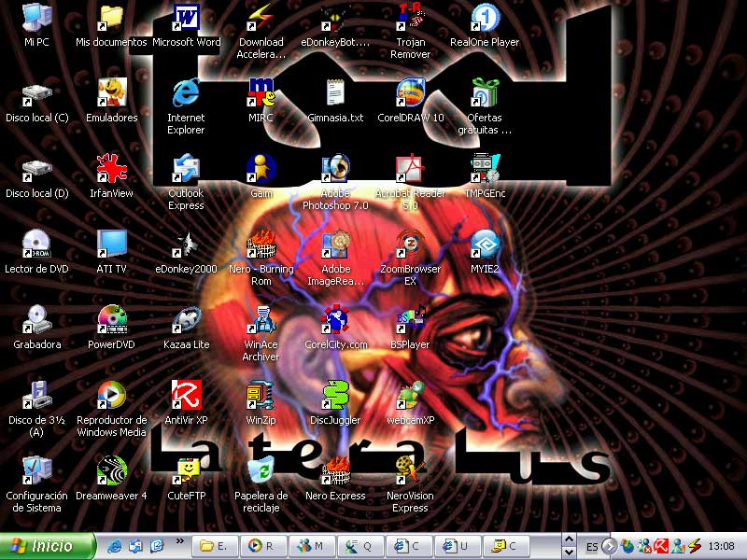The width and height of the screenshot is (747, 560).
Task: Expand hidden tray icons arrow
Action: (x=610, y=546)
